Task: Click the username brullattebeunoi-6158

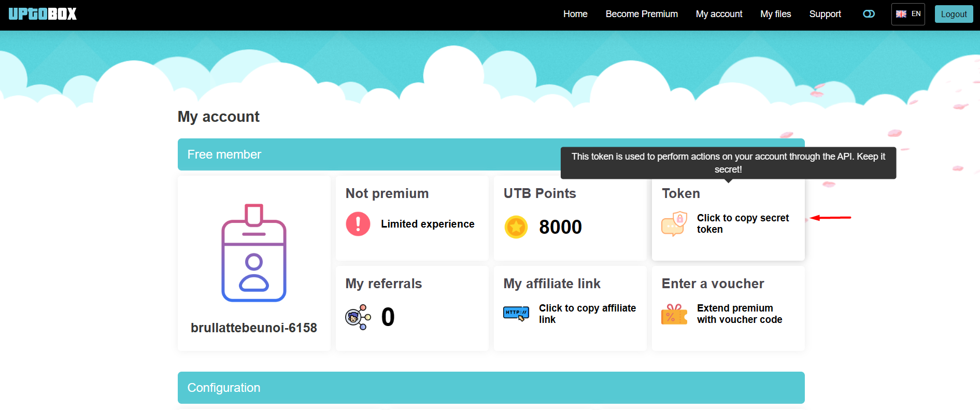Action: (254, 328)
